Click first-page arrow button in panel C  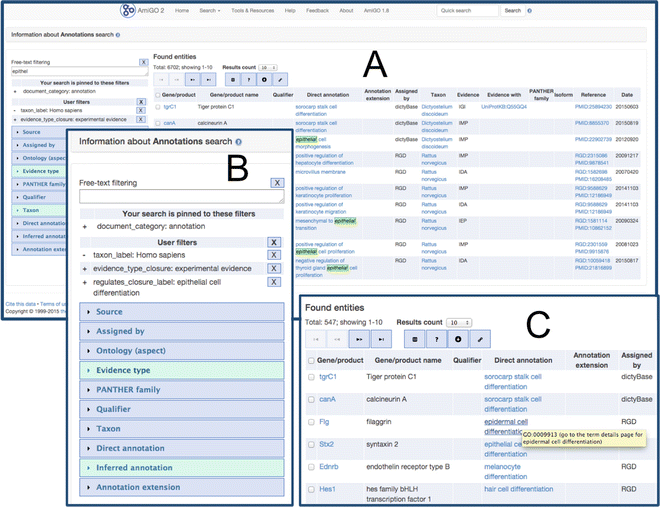point(316,339)
